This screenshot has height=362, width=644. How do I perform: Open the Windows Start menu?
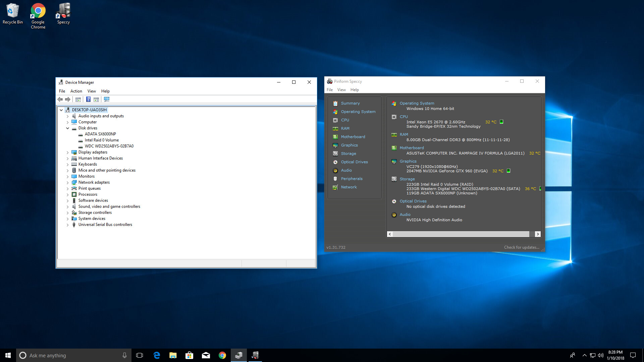8,355
